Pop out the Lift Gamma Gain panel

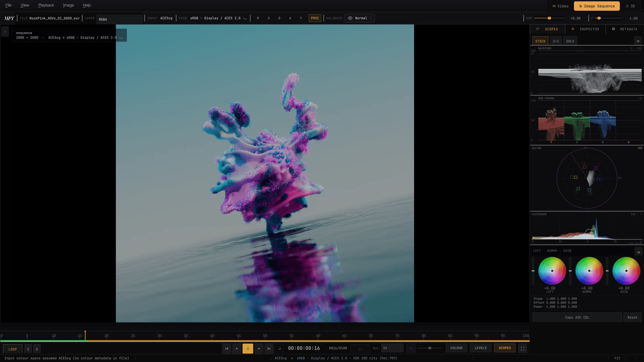click(638, 252)
